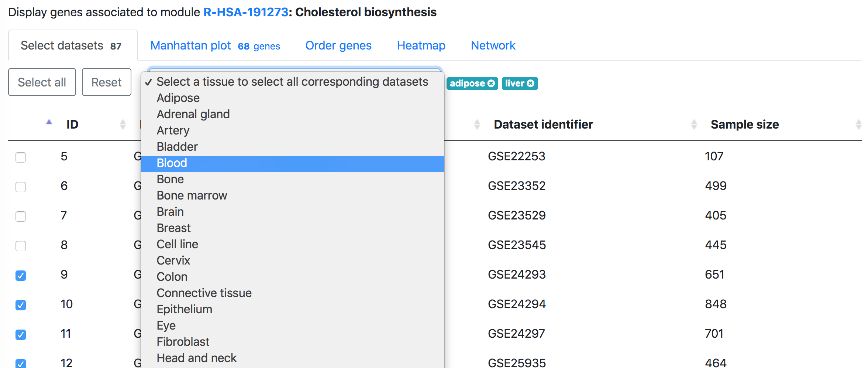Uncheck the box for dataset 9
This screenshot has height=368, width=868.
coord(21,275)
